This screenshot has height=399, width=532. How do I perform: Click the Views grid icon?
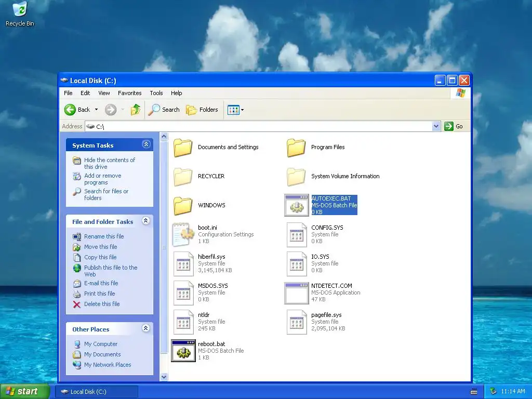click(x=233, y=110)
